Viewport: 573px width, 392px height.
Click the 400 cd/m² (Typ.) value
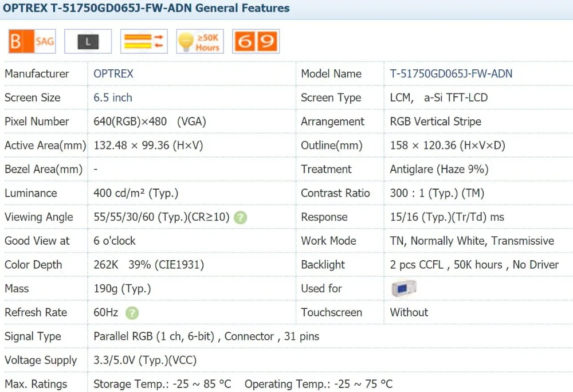(136, 193)
